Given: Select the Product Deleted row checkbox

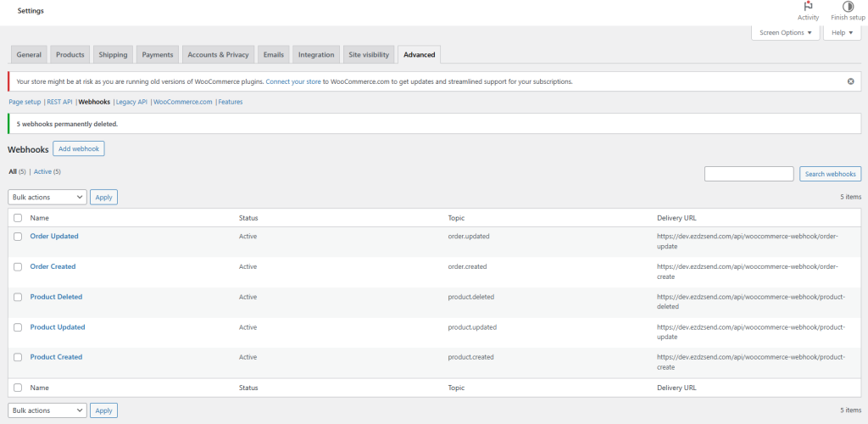Looking at the screenshot, I should pos(18,297).
